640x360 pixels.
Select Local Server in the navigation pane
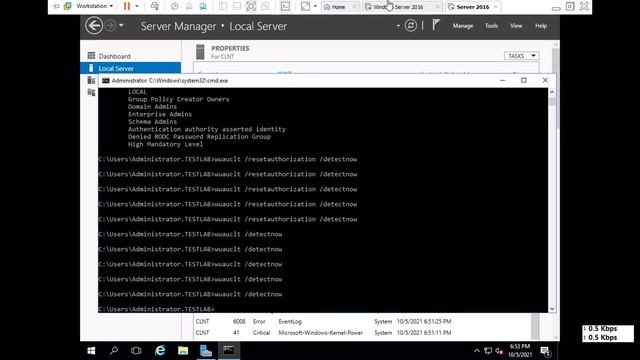131,68
